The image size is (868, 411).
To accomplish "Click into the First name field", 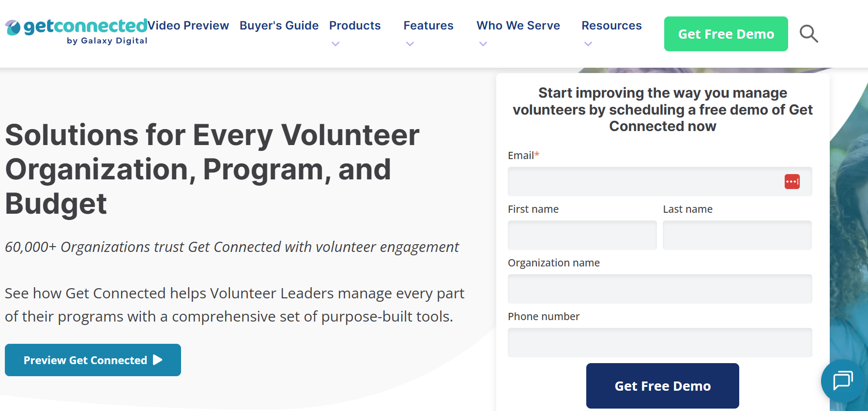I will coord(582,235).
